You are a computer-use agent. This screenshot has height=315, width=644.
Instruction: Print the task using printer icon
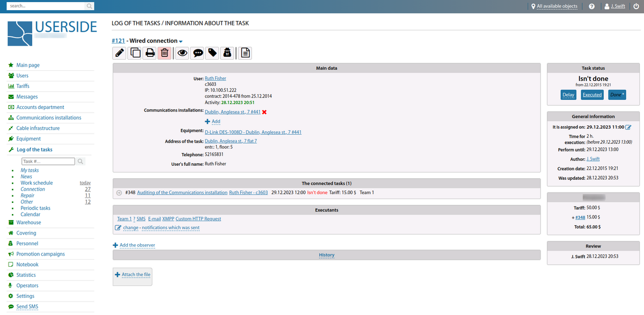pyautogui.click(x=150, y=53)
